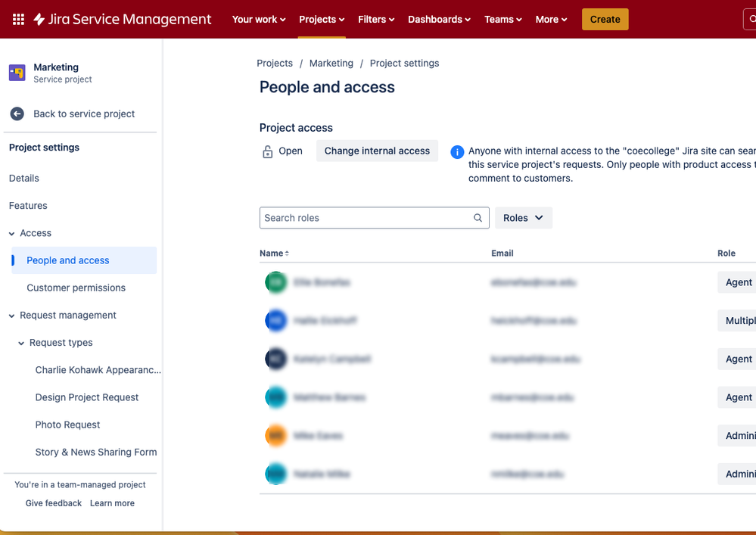This screenshot has width=756, height=535.
Task: Open the app switcher grid icon
Action: [x=18, y=19]
